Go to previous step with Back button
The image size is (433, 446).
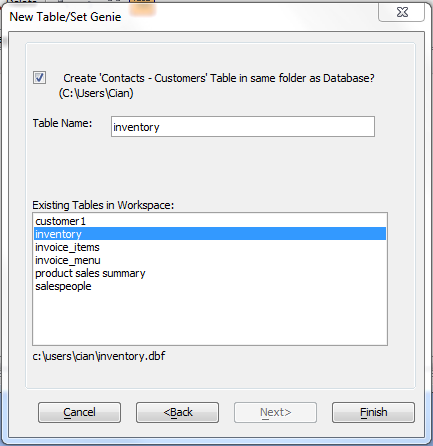[177, 412]
